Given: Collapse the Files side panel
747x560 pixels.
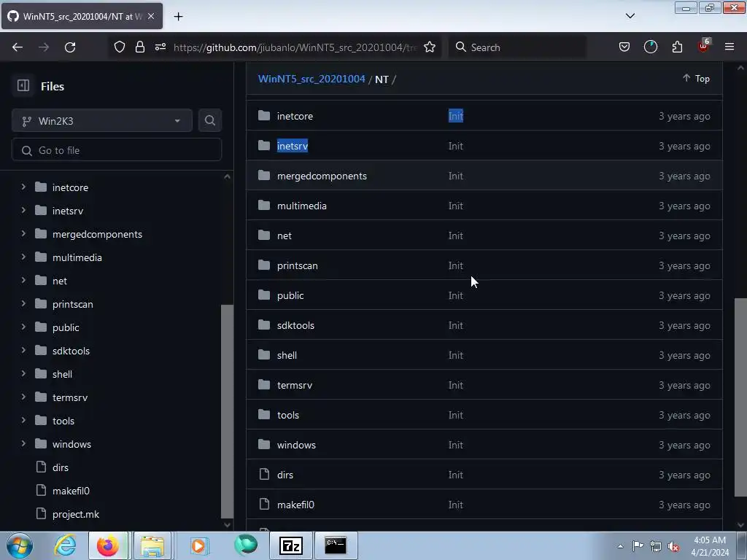Looking at the screenshot, I should [23, 86].
